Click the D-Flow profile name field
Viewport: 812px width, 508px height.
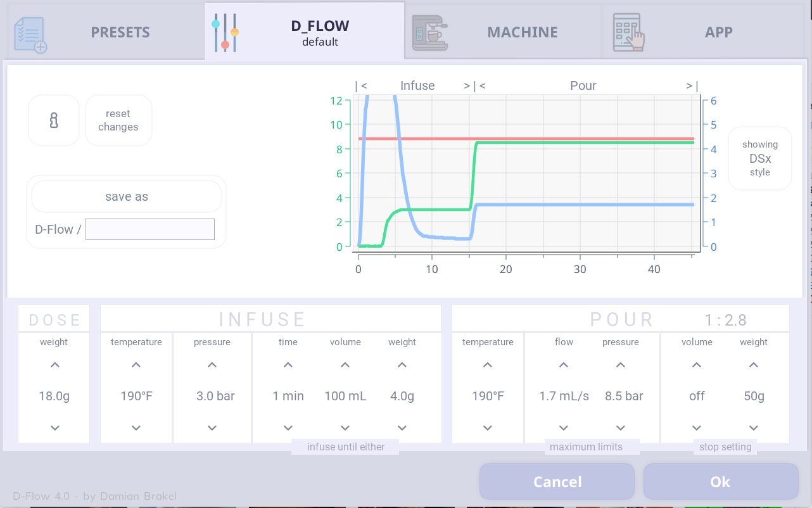tap(150, 229)
